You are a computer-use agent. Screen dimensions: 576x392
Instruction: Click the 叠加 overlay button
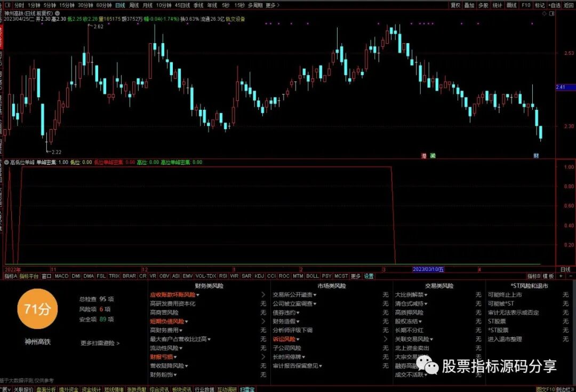[469, 5]
